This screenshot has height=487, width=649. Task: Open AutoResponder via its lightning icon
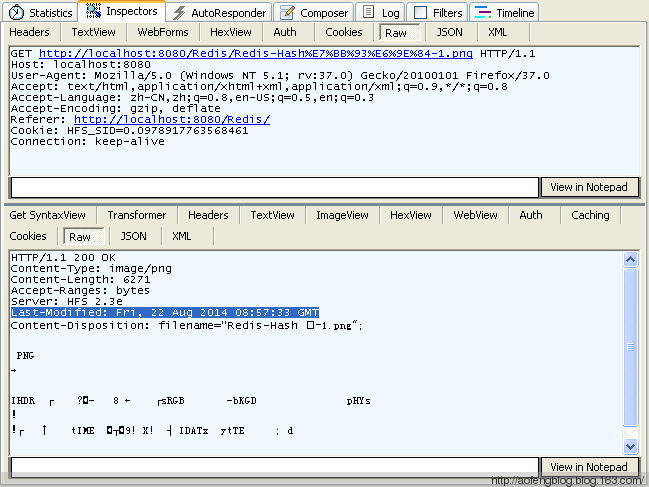tap(179, 13)
